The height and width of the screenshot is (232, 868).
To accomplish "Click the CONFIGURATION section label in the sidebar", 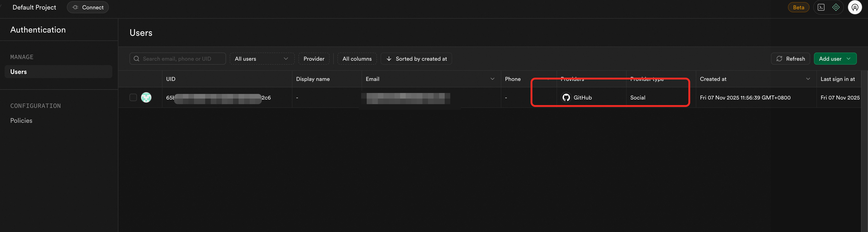I will [35, 106].
